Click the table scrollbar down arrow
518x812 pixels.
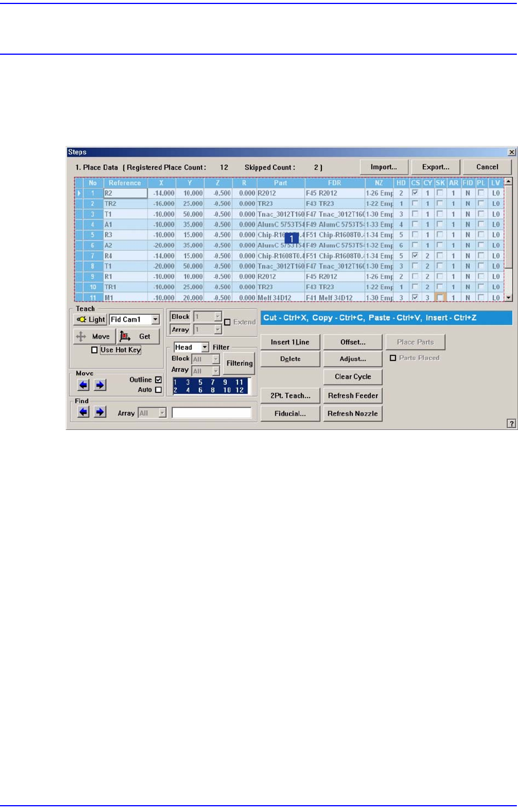[x=508, y=298]
